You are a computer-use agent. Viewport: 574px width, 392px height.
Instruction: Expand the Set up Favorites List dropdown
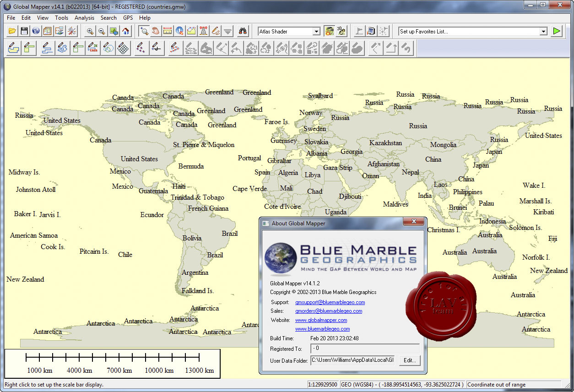click(x=543, y=32)
